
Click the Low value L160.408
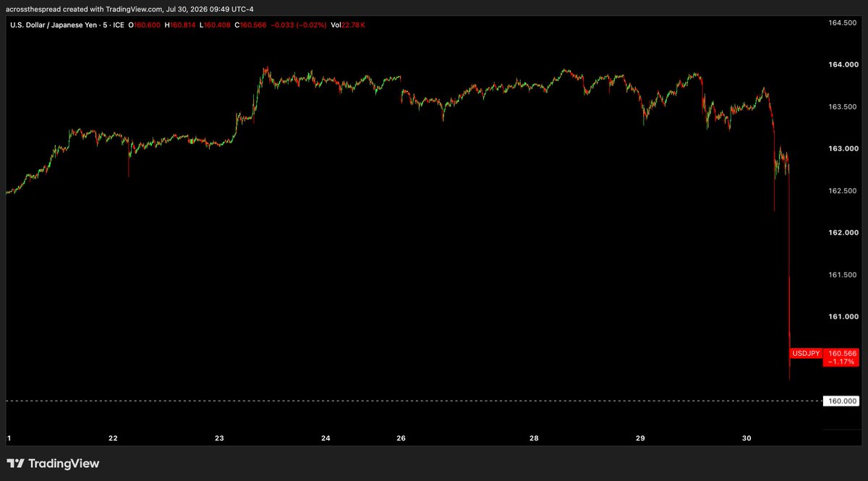(214, 26)
